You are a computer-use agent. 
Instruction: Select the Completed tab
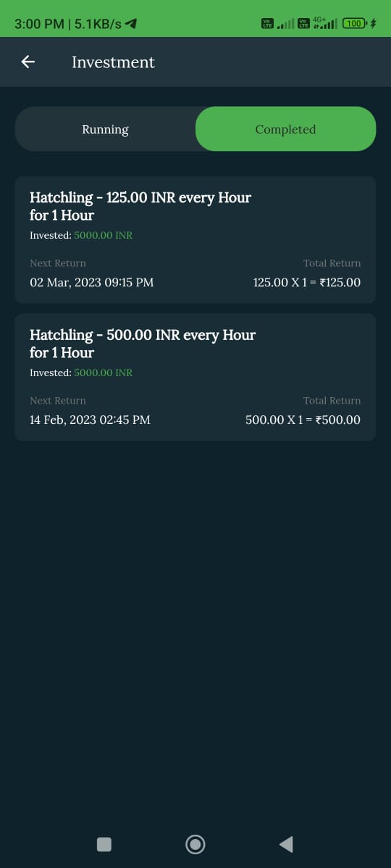tap(285, 129)
